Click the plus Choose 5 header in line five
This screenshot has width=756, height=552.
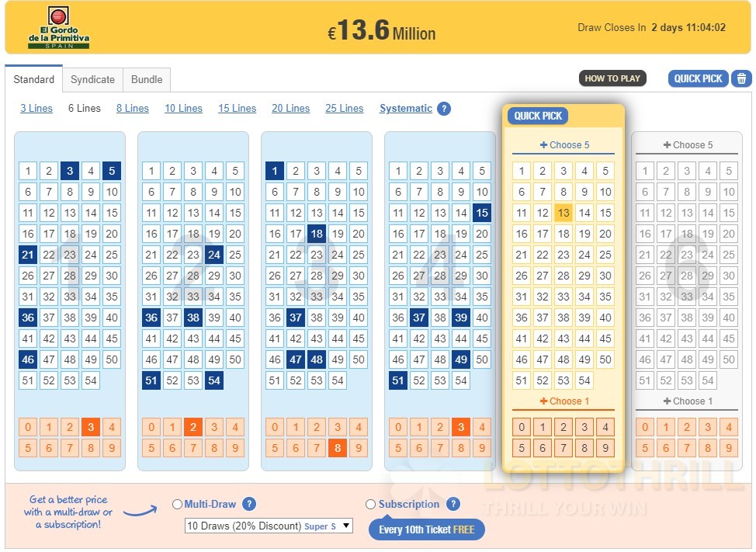[564, 145]
